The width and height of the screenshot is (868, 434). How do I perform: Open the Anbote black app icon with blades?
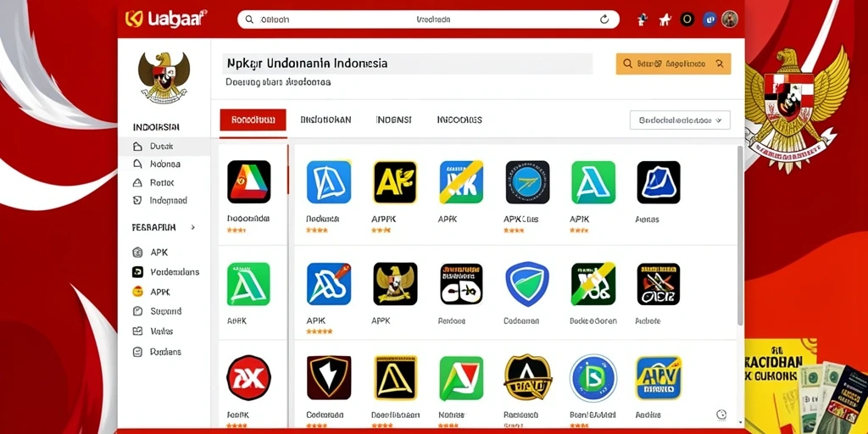(659, 284)
